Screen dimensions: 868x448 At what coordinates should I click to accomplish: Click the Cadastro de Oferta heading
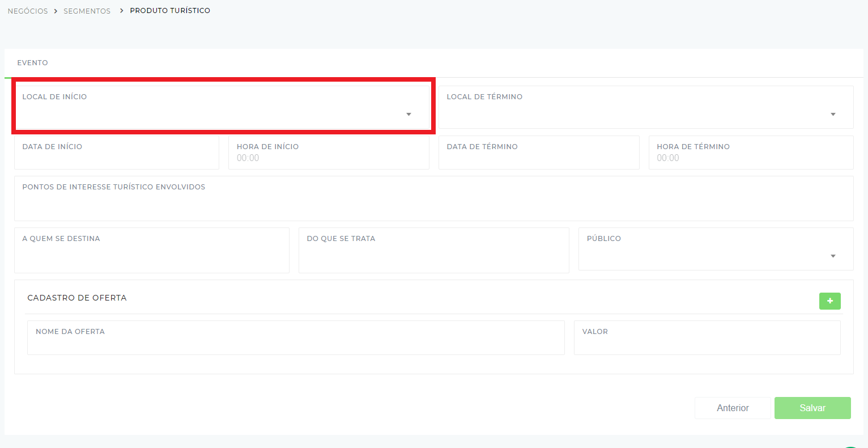77,298
